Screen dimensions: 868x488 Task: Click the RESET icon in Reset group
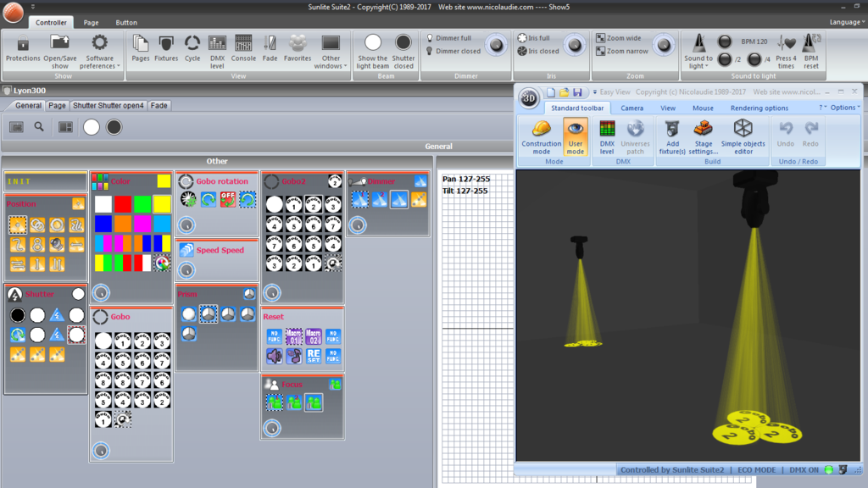(314, 356)
